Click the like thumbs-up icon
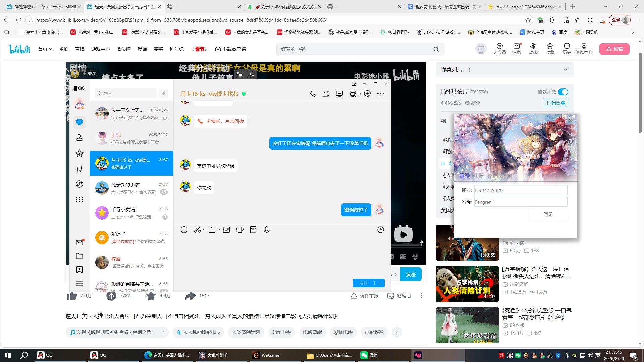Screen dimensions: 644x362 tap(72, 296)
